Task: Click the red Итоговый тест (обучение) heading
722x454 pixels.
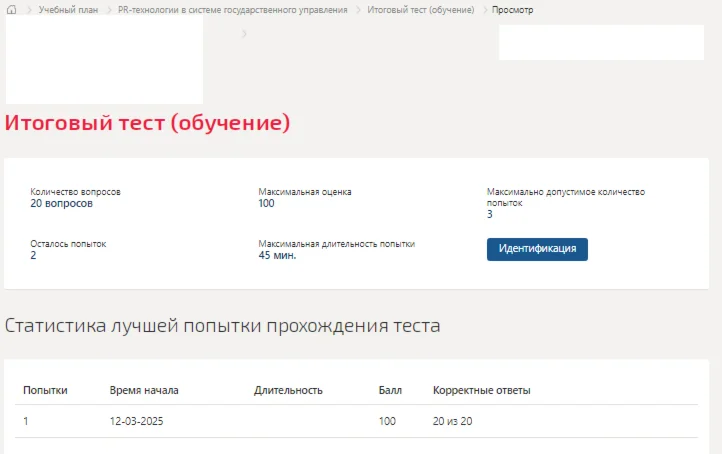Action: [148, 123]
